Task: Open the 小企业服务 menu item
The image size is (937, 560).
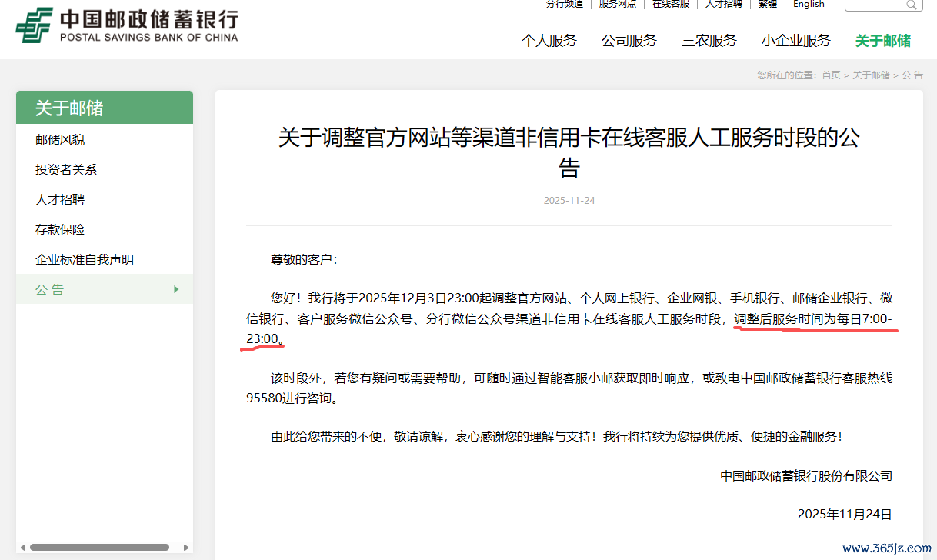Action: [795, 41]
